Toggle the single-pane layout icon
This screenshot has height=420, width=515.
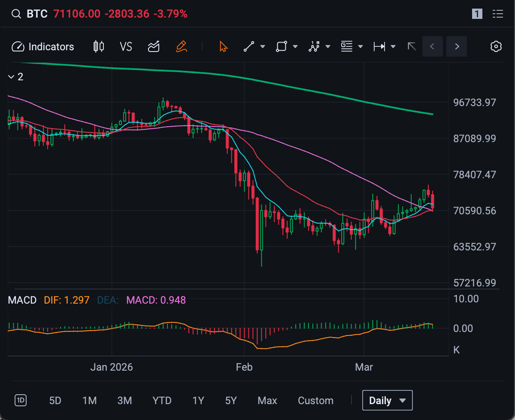477,14
